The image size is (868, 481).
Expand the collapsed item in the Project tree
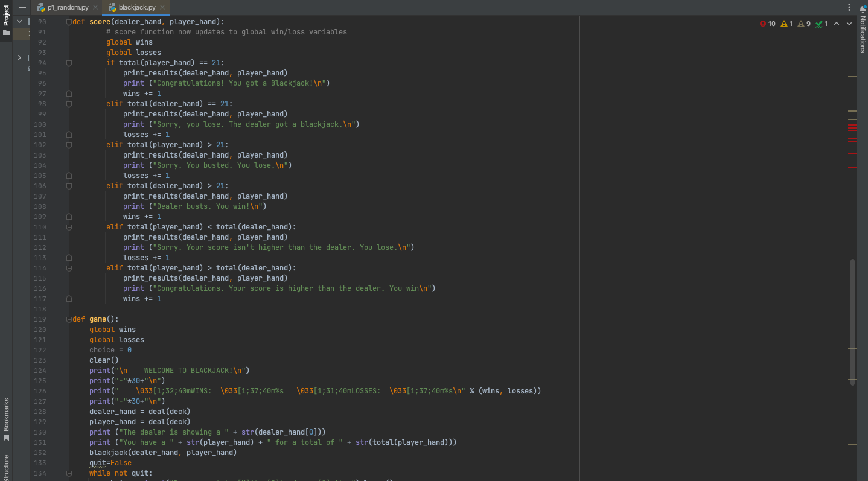19,57
